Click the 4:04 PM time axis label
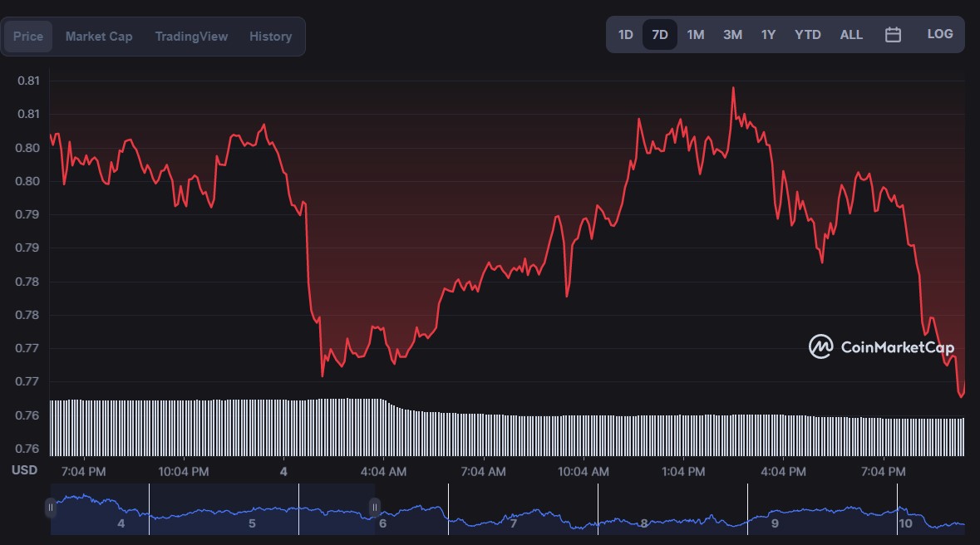The width and height of the screenshot is (980, 545). point(783,472)
